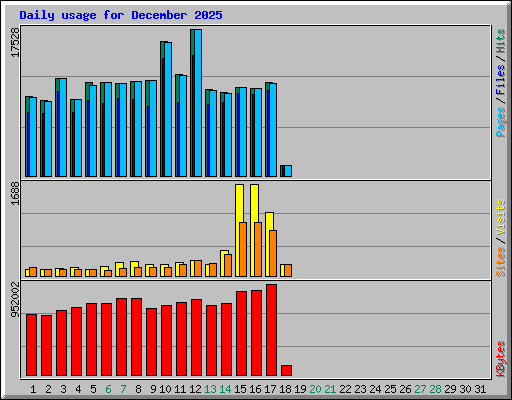Click the Hits legend label
The image size is (512, 400).
(500, 41)
